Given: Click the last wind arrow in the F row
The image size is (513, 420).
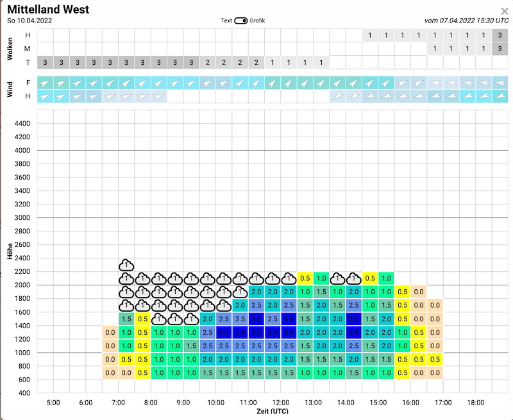Looking at the screenshot, I should click(x=500, y=83).
